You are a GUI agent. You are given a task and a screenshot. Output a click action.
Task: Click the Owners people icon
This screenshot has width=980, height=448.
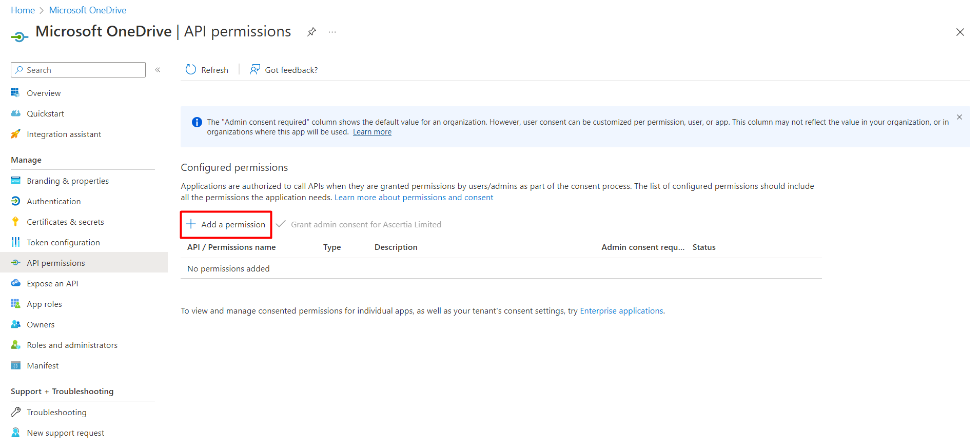(x=15, y=324)
